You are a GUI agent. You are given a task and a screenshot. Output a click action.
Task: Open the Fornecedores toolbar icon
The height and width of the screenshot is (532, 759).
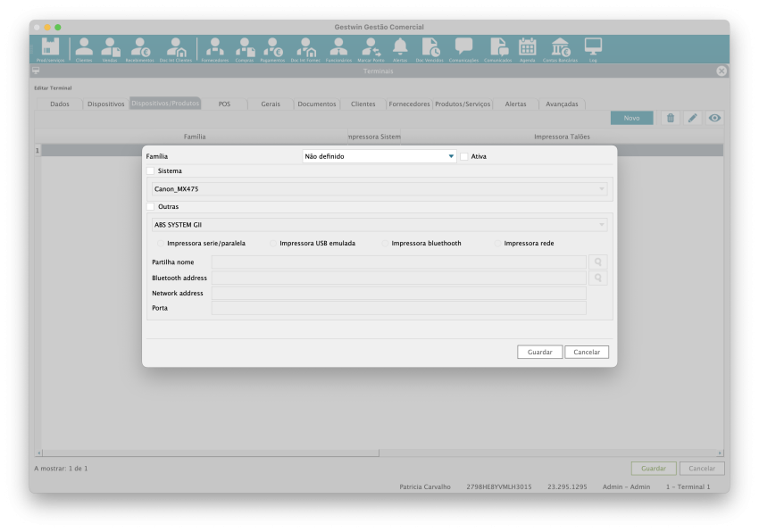pyautogui.click(x=215, y=49)
